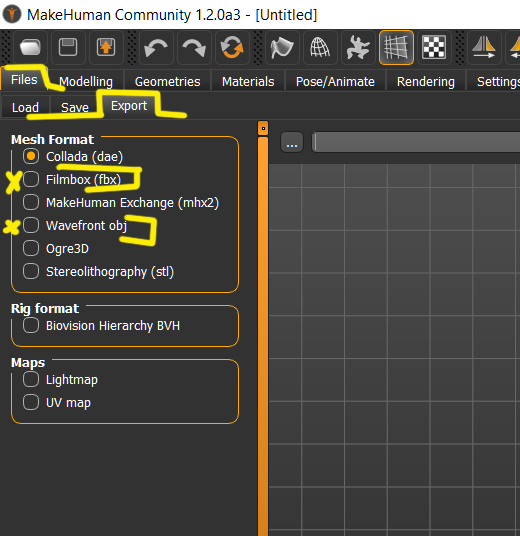The width and height of the screenshot is (520, 536).
Task: Switch to the Materials tab
Action: click(248, 81)
